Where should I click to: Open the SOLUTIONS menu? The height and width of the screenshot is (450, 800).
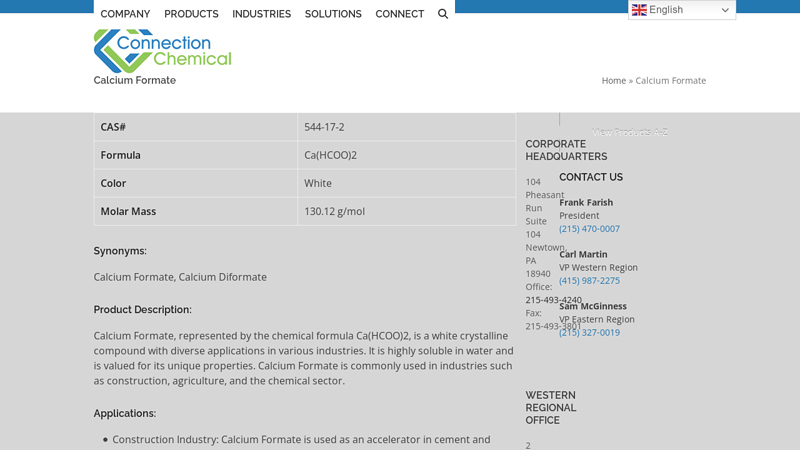[333, 14]
